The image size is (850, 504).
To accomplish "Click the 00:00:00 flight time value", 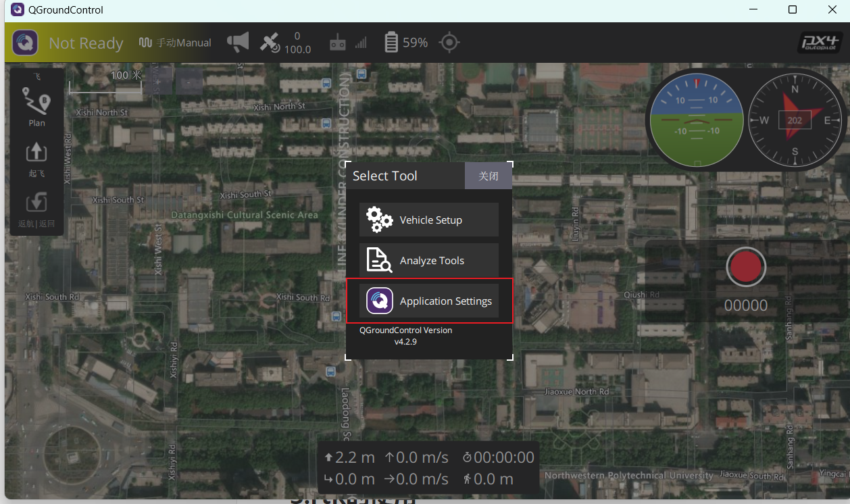I will click(504, 457).
